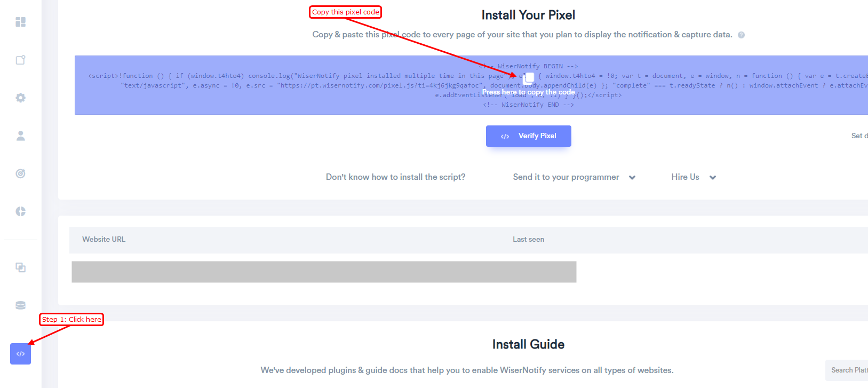
Task: Click the Verify Pixel button
Action: coord(528,136)
